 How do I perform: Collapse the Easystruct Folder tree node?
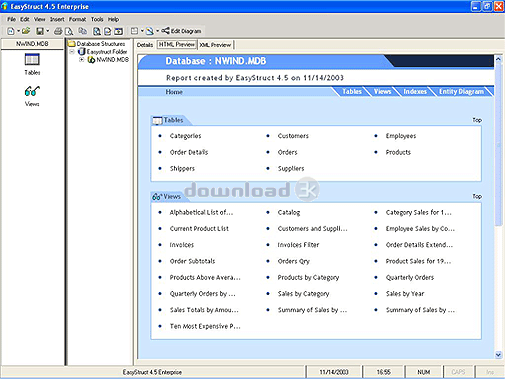click(x=72, y=52)
